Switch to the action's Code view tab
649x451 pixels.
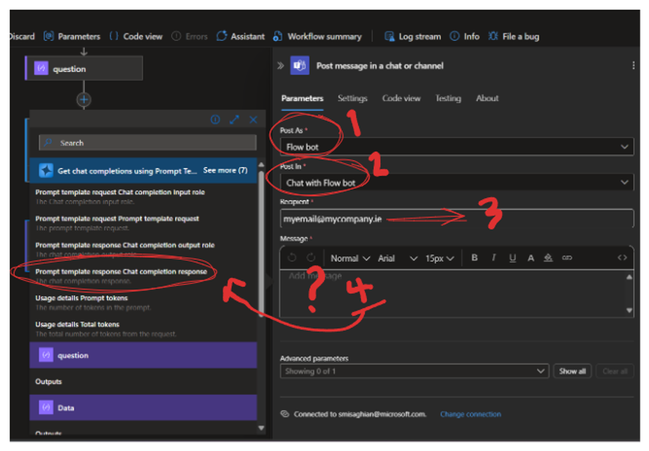click(401, 98)
